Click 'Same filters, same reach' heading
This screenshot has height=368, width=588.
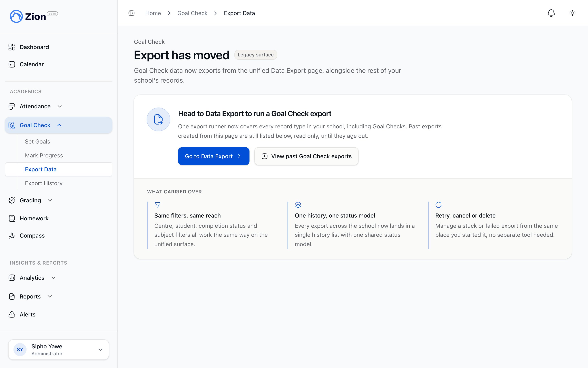[x=188, y=216]
